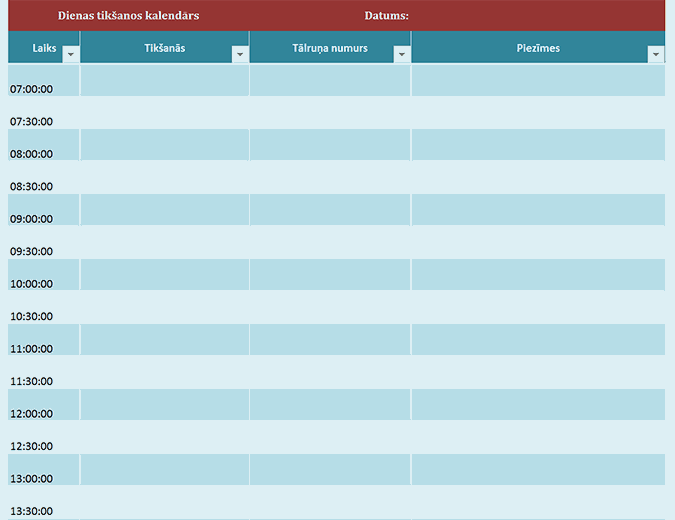Expand the Tālruņa numurs filter arrow
The width and height of the screenshot is (675, 520).
[402, 55]
